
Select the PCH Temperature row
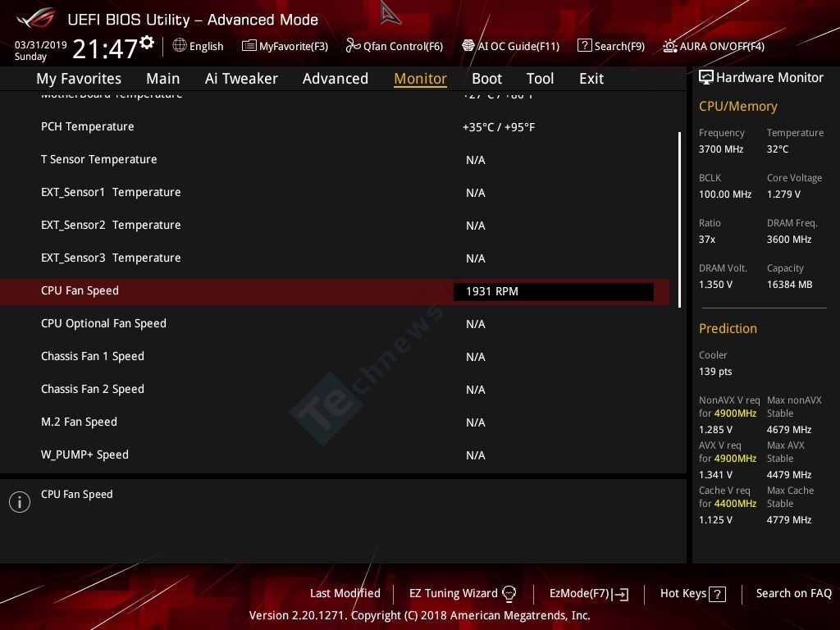click(335, 127)
